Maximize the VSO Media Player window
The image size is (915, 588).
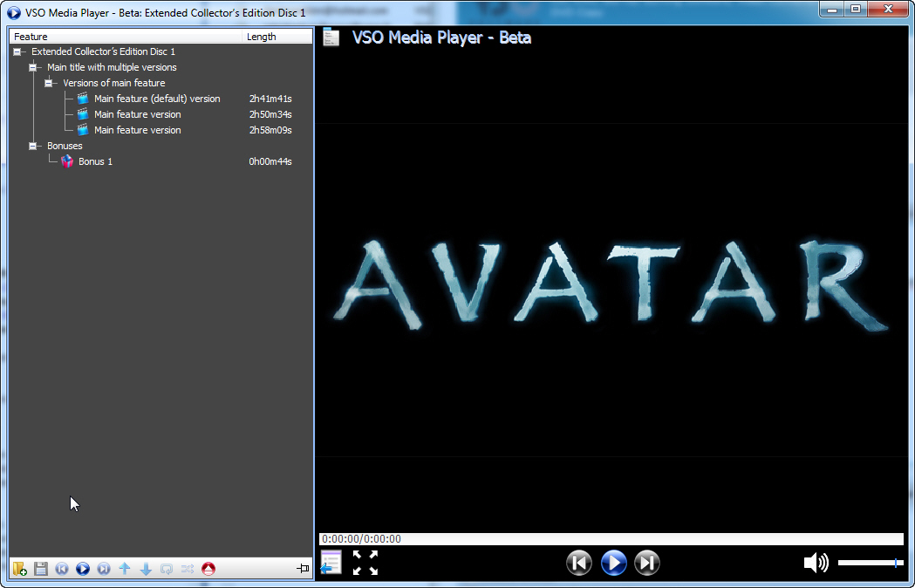(x=856, y=10)
